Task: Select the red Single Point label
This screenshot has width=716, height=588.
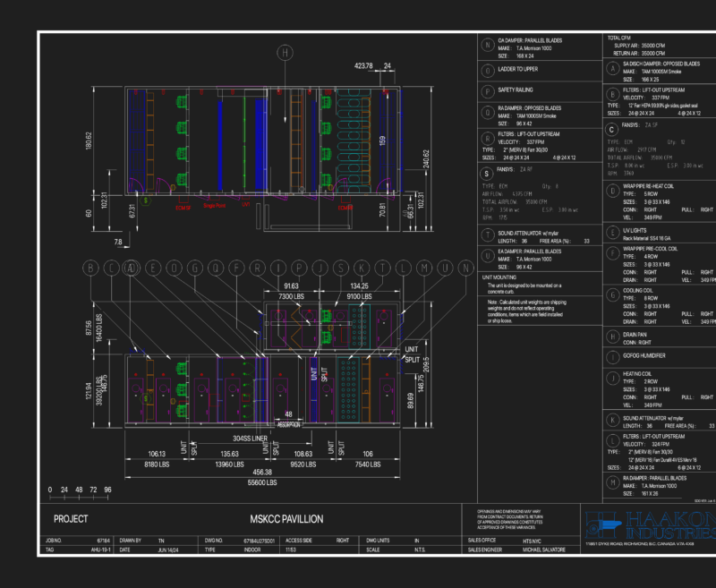Action: 214,206
